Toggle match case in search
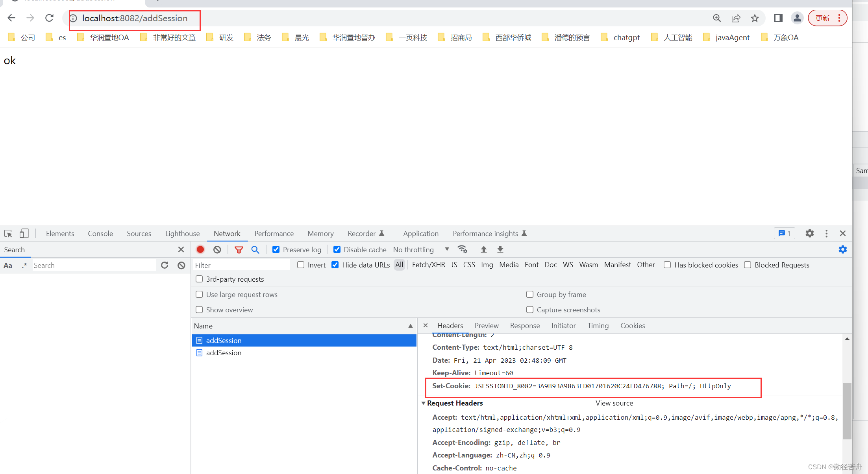Screen dimensions: 868x474 (x=8, y=265)
